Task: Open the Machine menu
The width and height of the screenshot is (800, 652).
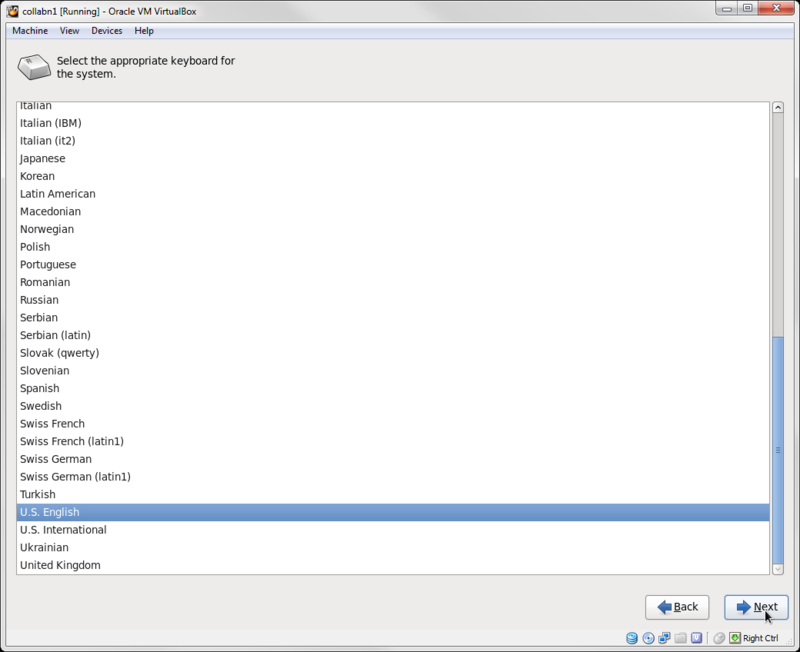Action: [x=30, y=31]
